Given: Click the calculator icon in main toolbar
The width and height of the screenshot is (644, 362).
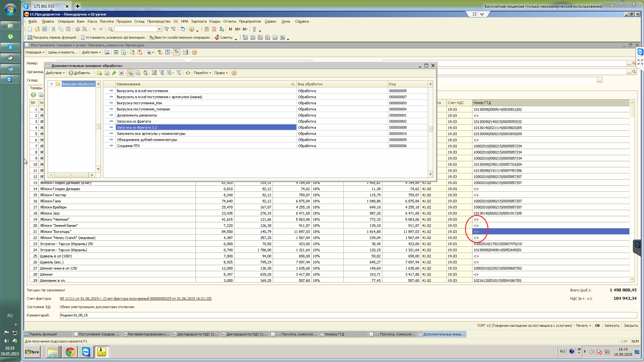Looking at the screenshot, I should [x=207, y=29].
